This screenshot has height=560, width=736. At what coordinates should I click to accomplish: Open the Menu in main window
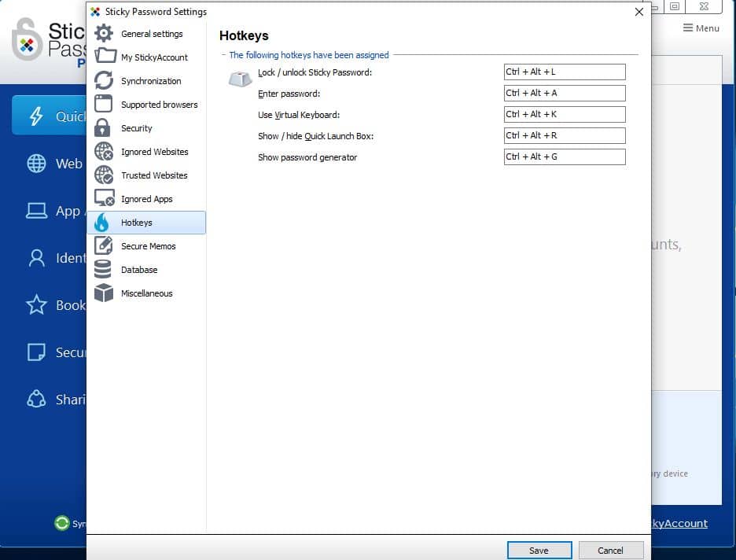(x=701, y=28)
